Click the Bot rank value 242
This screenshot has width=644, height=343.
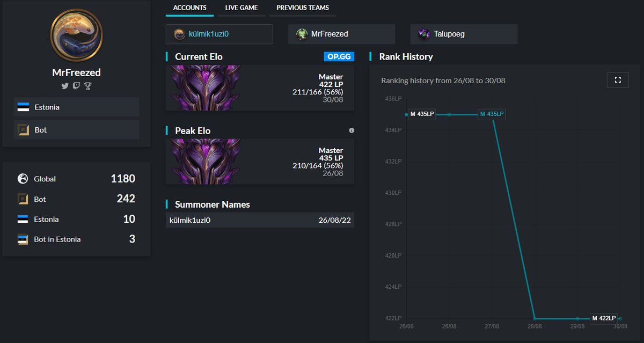tap(126, 199)
